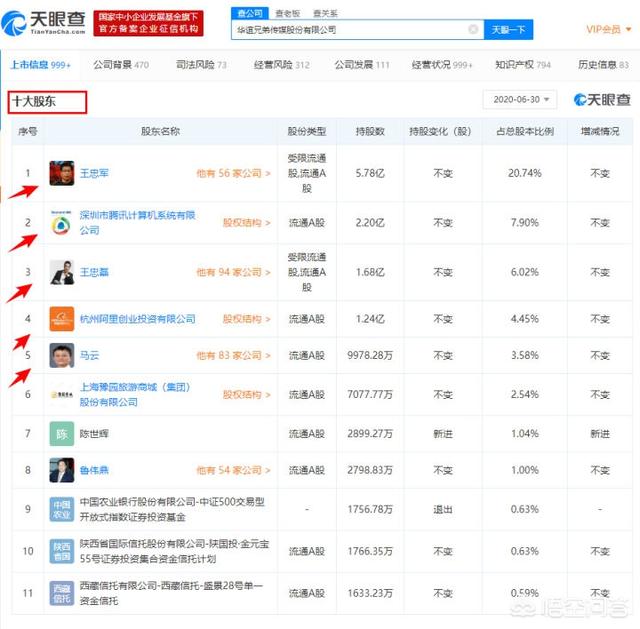The image size is (640, 629).
Task: Open the date dropdown showing 2020-06-30
Action: click(x=520, y=100)
